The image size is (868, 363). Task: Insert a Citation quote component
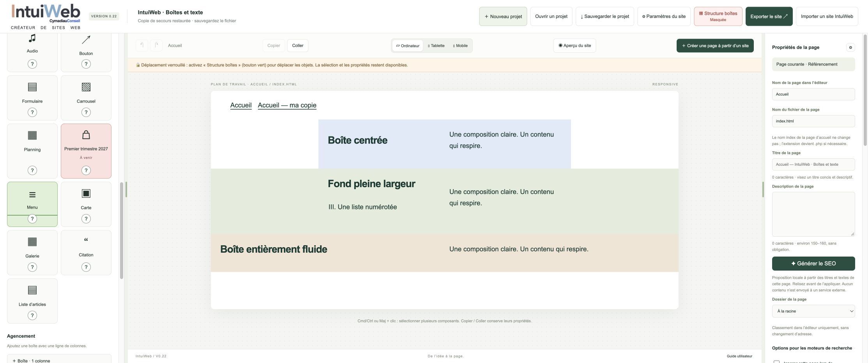pos(86,252)
